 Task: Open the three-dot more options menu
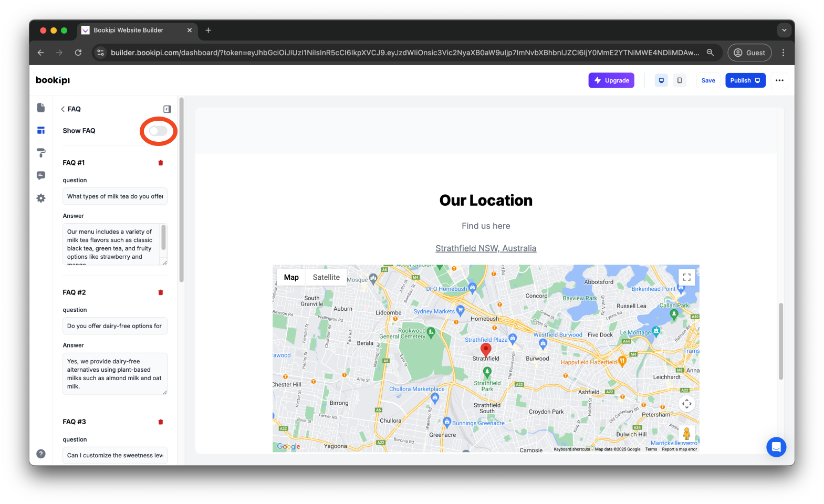coord(779,80)
